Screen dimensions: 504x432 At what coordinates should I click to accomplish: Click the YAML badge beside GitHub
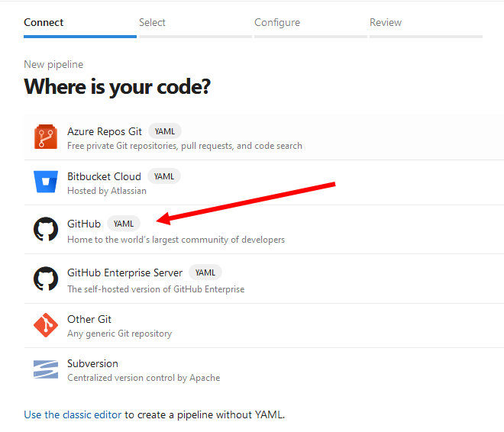124,224
